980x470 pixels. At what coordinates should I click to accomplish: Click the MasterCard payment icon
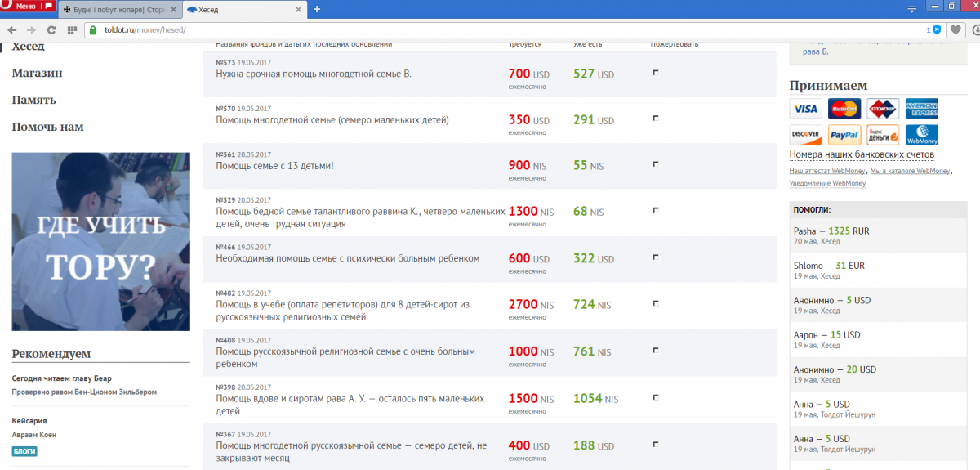(x=844, y=109)
